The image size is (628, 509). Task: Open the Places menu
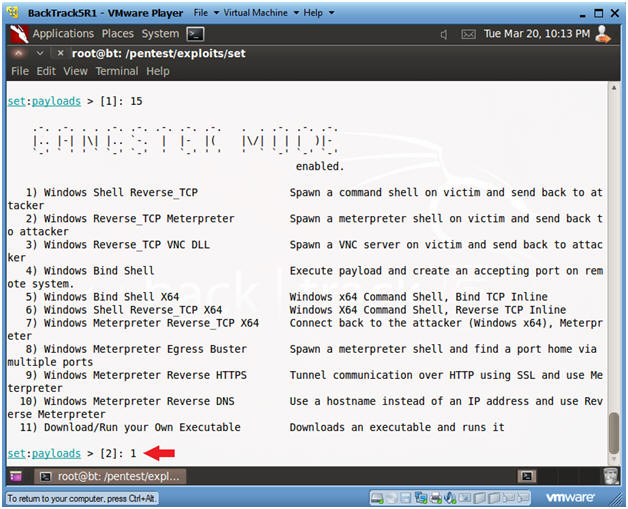pyautogui.click(x=117, y=34)
